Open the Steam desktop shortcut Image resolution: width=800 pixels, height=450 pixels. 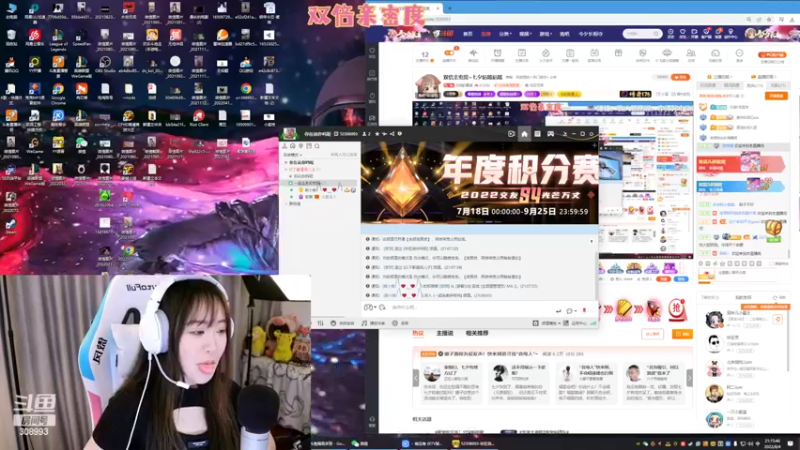click(x=11, y=226)
